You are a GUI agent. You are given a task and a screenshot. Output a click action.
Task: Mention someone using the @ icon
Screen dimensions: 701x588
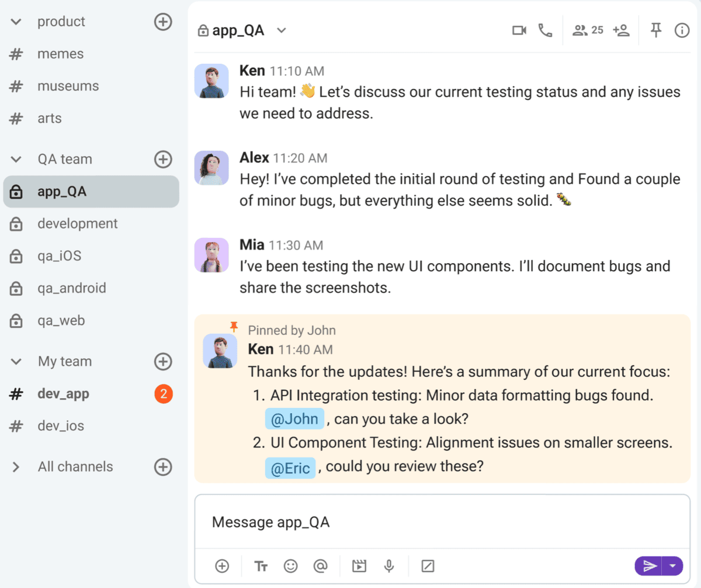(x=321, y=566)
